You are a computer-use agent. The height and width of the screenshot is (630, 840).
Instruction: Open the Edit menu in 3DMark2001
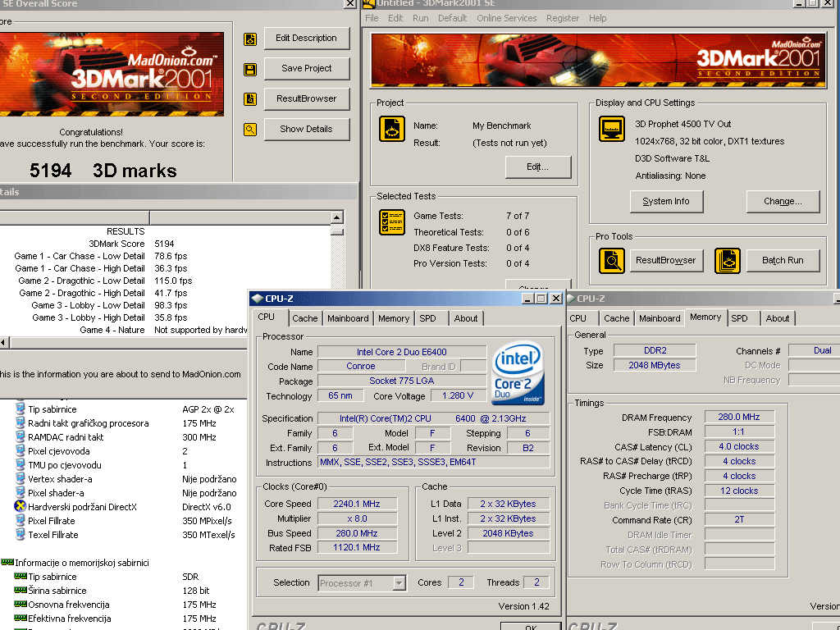(x=395, y=18)
